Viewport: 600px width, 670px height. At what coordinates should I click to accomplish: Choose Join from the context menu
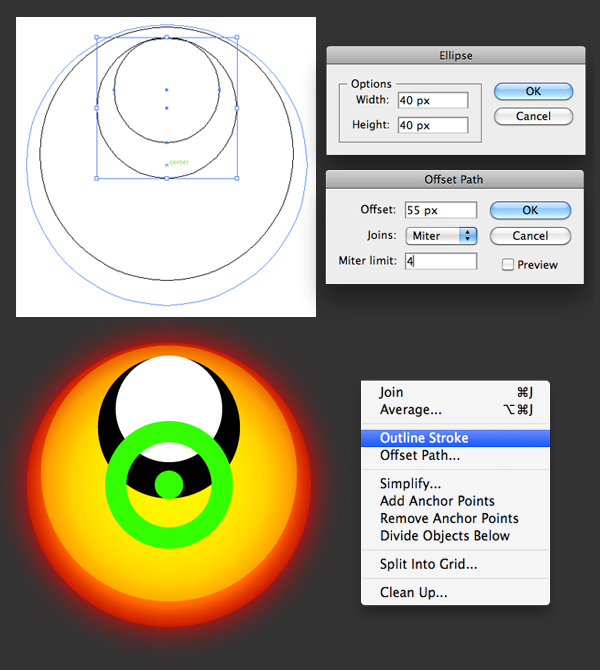pyautogui.click(x=392, y=393)
